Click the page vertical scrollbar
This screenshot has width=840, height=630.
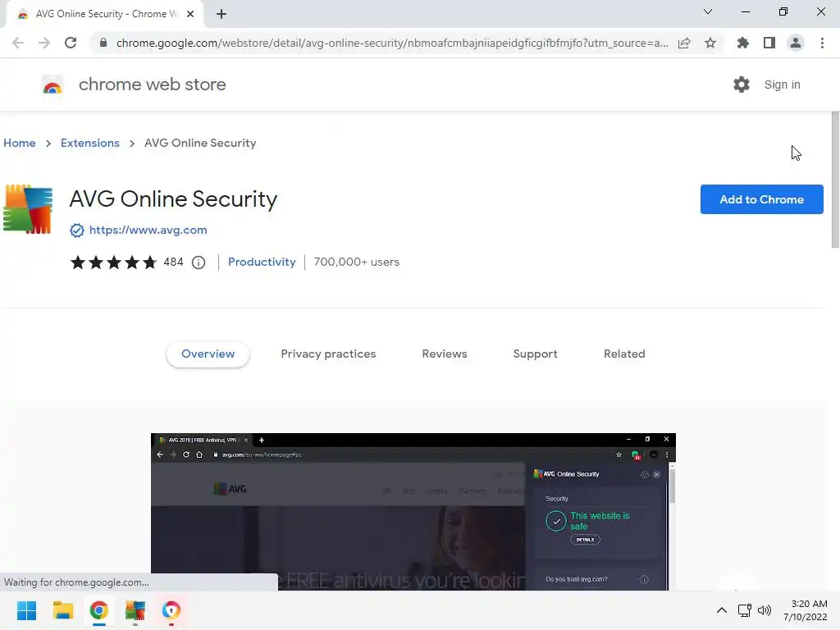point(835,180)
